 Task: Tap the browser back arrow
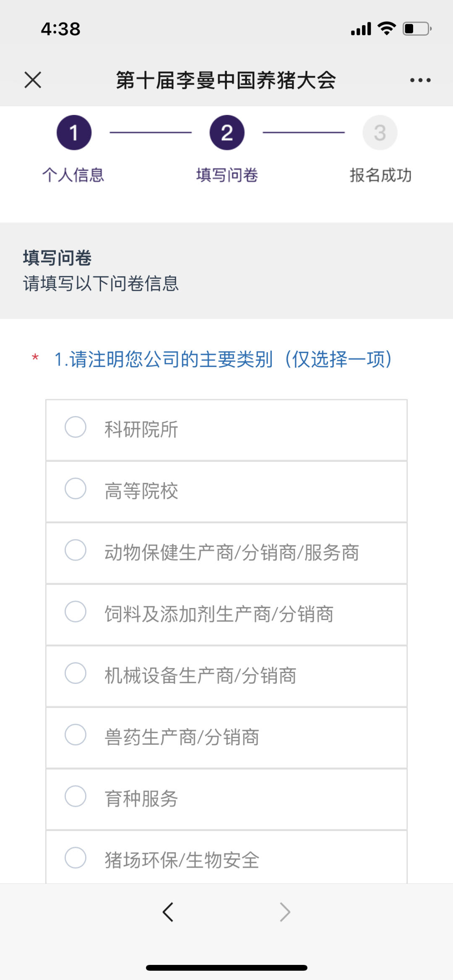168,912
